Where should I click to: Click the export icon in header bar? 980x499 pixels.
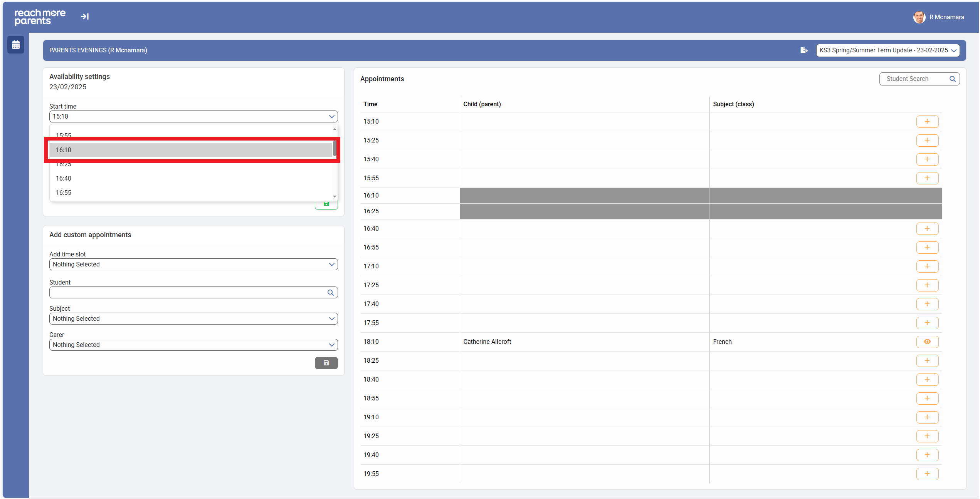(804, 50)
